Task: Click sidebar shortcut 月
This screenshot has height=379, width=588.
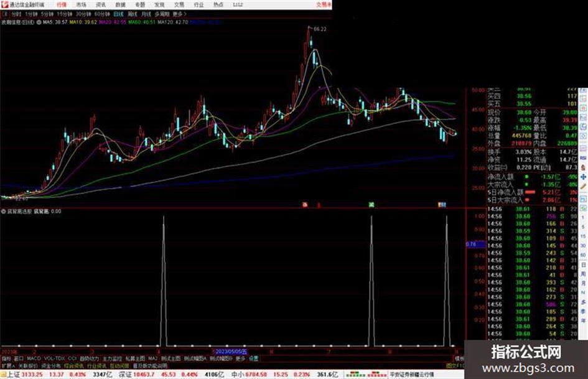Action: tap(583, 283)
